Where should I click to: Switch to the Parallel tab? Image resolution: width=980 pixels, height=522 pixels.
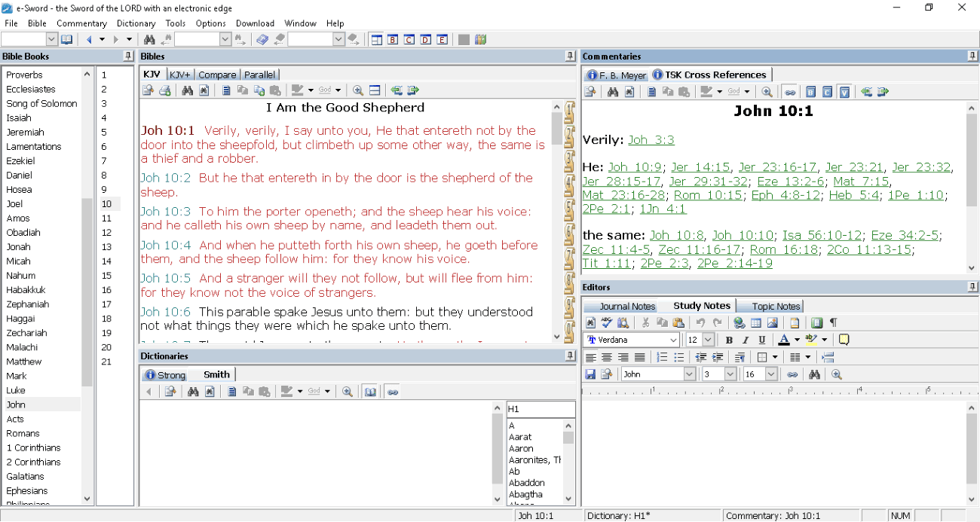pyautogui.click(x=259, y=75)
